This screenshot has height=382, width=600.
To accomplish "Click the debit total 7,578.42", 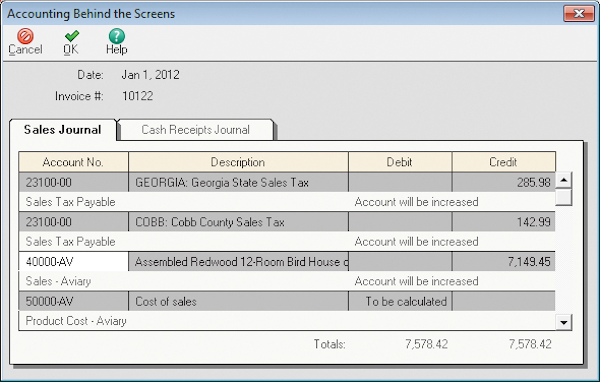I will click(x=427, y=344).
